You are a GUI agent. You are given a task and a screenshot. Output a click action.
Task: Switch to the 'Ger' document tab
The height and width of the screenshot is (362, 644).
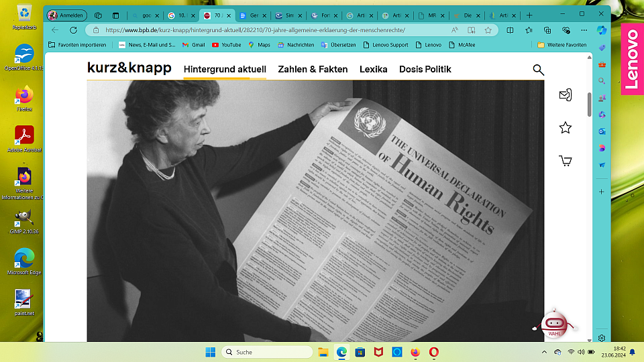click(x=253, y=15)
